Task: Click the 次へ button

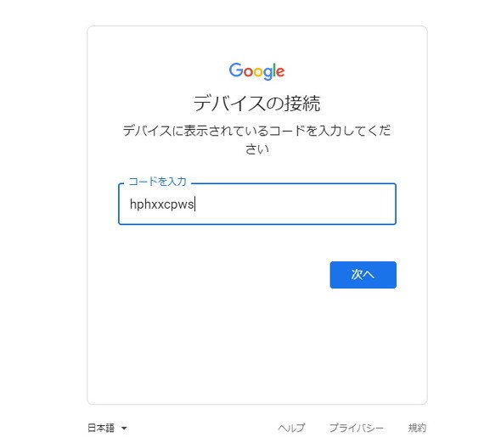Action: (x=363, y=275)
